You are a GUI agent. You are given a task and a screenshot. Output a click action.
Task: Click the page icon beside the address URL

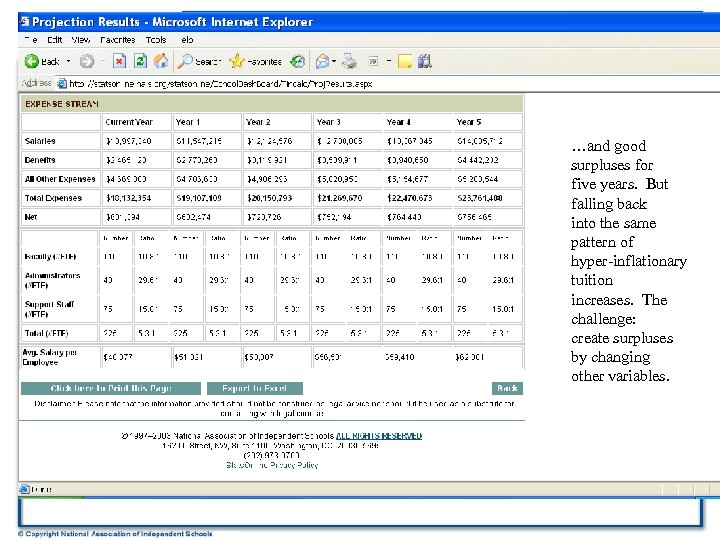(62, 84)
